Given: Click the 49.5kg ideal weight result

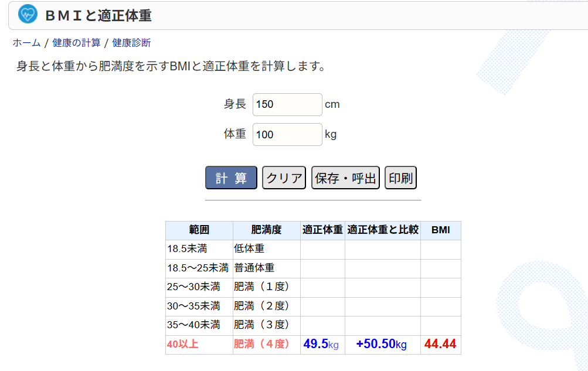Looking at the screenshot, I should (321, 344).
